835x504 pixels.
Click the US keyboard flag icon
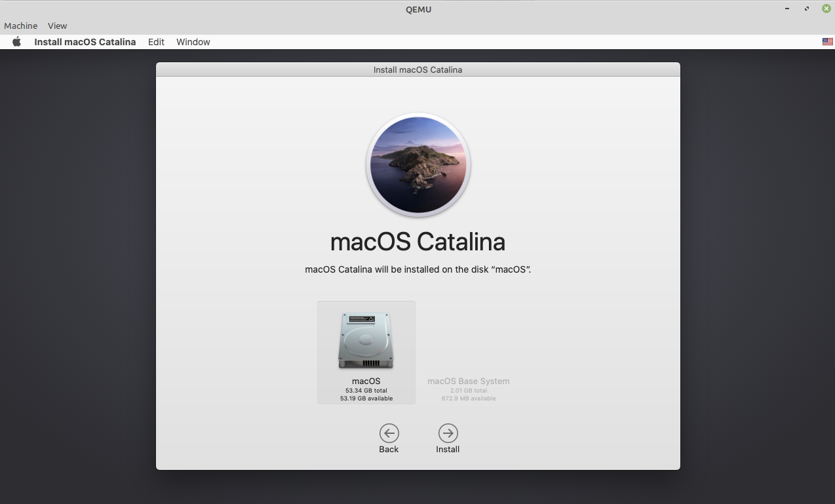click(x=826, y=41)
